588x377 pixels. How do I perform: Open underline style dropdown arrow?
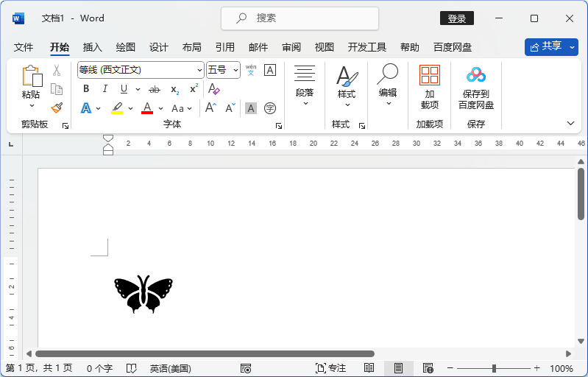click(138, 89)
